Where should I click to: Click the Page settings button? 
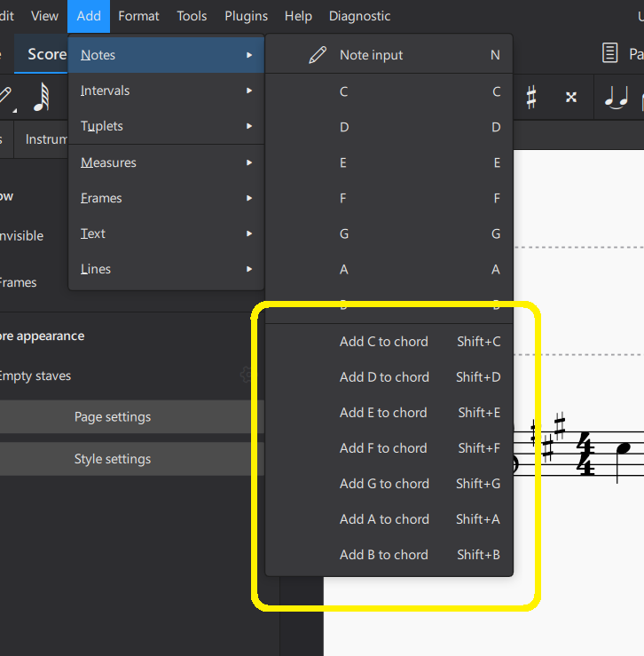[x=131, y=416]
